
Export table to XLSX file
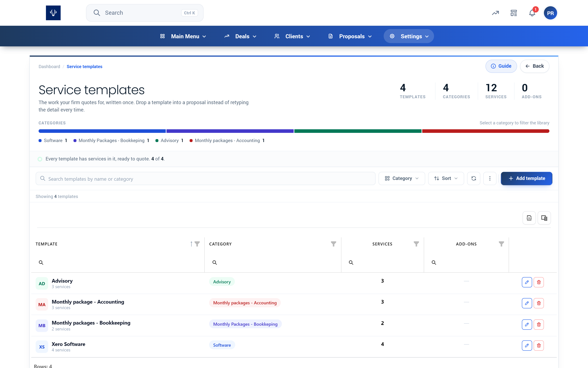[529, 218]
